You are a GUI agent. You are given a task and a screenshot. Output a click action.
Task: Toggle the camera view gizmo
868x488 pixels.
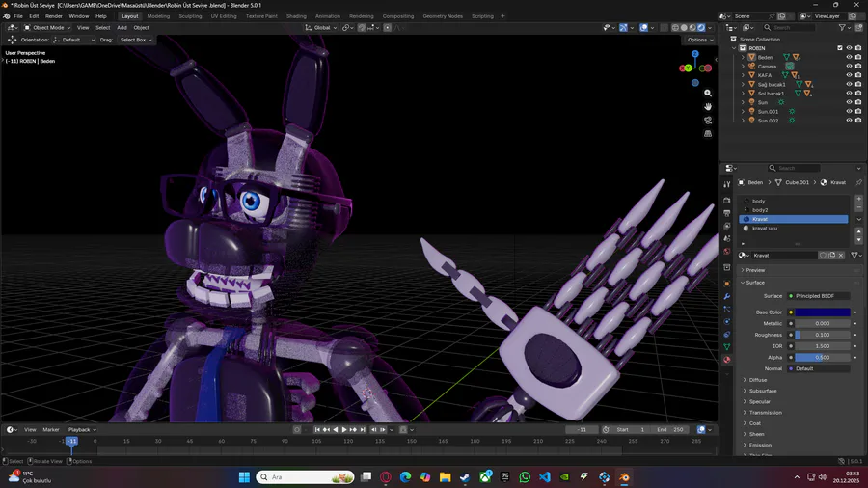point(708,120)
